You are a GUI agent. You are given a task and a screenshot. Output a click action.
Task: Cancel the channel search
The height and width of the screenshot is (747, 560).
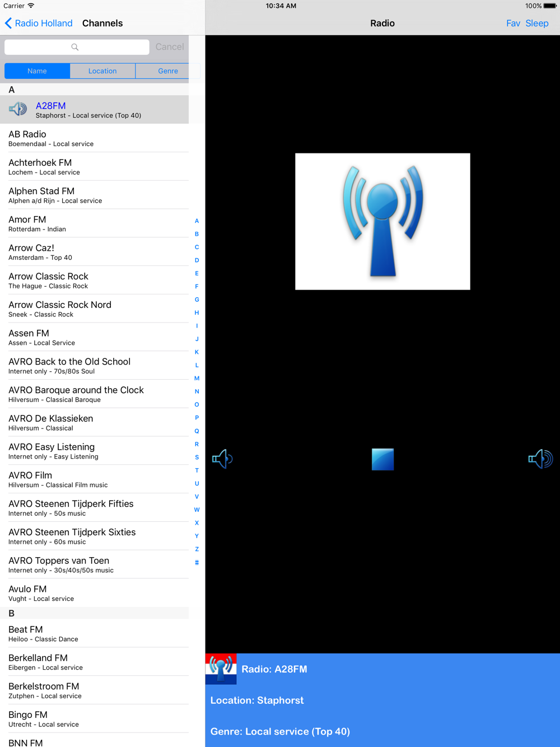pyautogui.click(x=170, y=47)
